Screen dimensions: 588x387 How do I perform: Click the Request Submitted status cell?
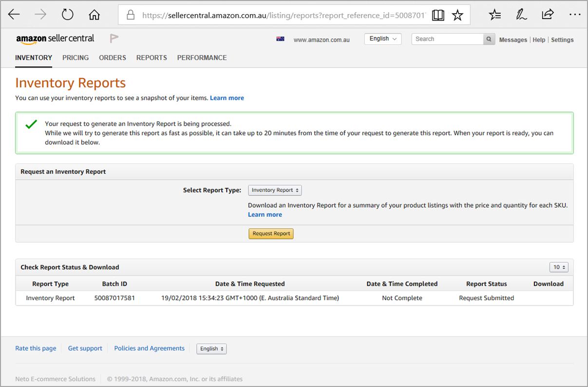click(486, 298)
